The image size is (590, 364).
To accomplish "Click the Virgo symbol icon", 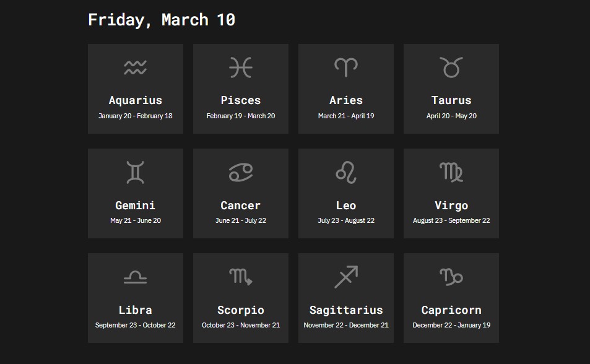I will (451, 171).
